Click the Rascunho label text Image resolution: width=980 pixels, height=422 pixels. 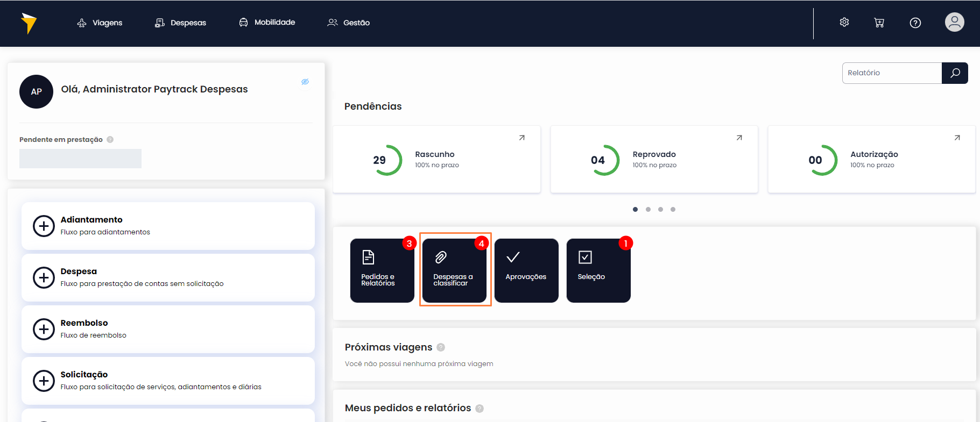point(435,154)
